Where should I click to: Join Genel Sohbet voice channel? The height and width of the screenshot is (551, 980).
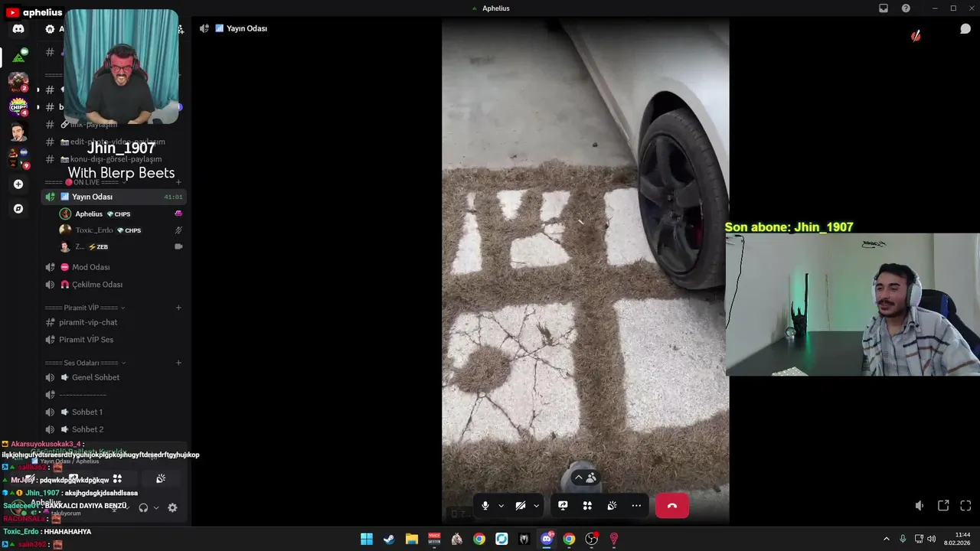pyautogui.click(x=113, y=377)
